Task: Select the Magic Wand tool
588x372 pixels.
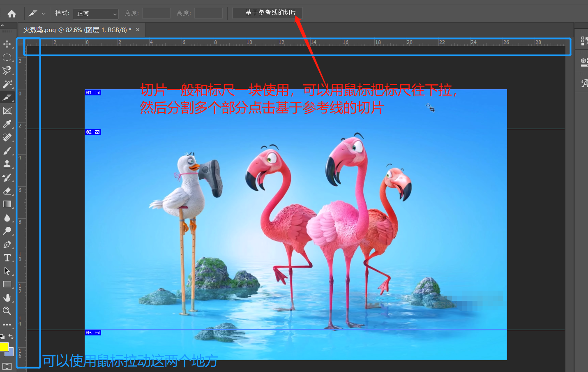Action: [7, 84]
